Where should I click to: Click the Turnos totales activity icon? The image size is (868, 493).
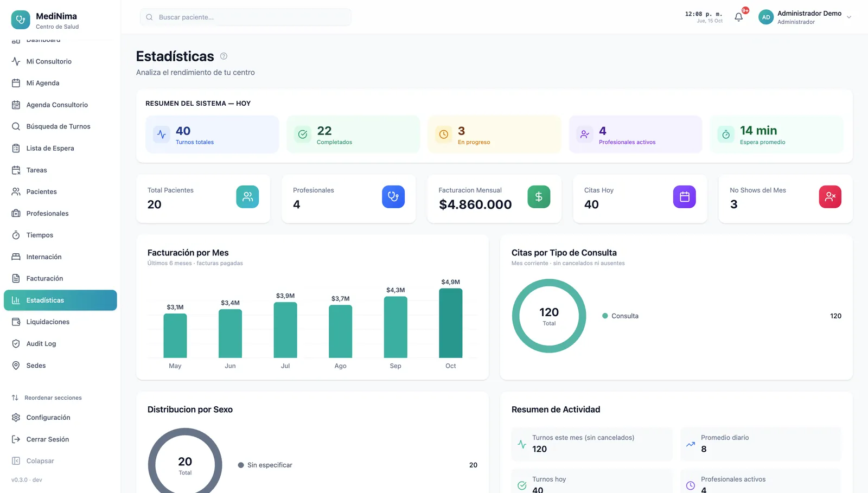pyautogui.click(x=162, y=134)
